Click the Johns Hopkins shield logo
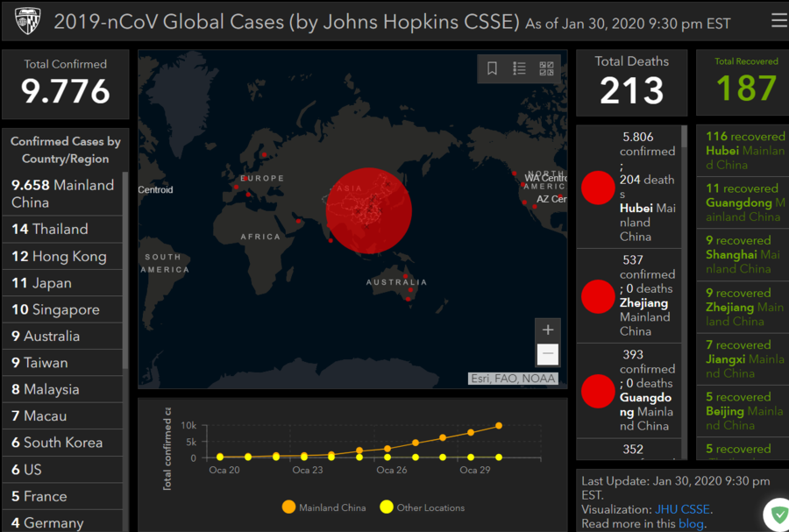Image resolution: width=789 pixels, height=532 pixels. pyautogui.click(x=27, y=21)
